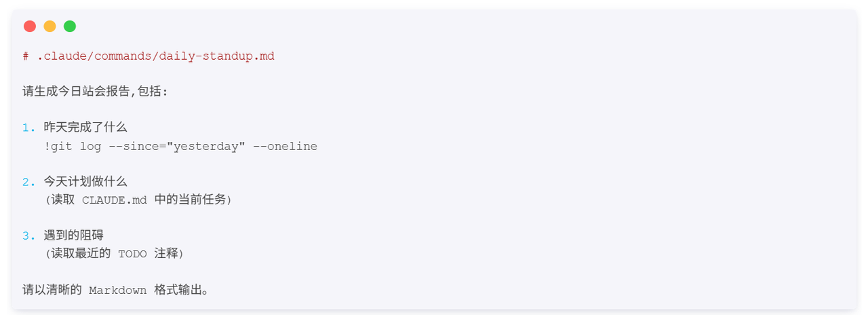Screen dimensions: 868x315
Task: Click list number 1. in blue
Action: pyautogui.click(x=29, y=128)
